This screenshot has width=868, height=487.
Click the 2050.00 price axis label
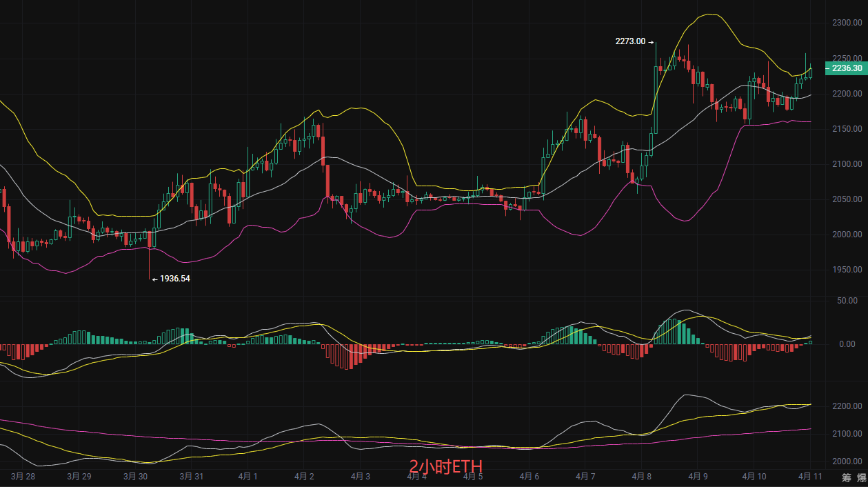[847, 199]
